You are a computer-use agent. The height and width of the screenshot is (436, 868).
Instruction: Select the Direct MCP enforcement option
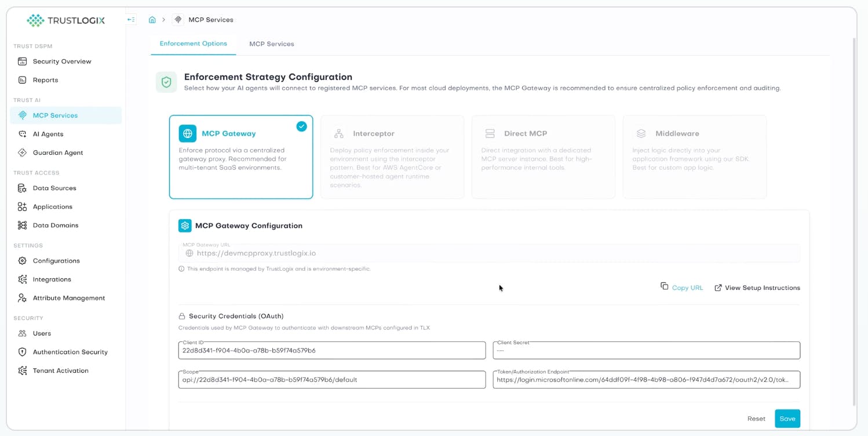544,157
